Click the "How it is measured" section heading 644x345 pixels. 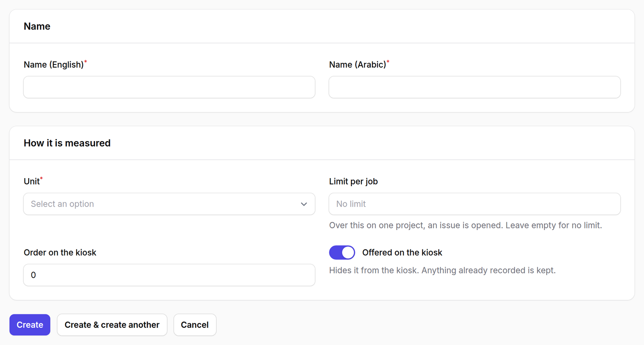coord(67,143)
